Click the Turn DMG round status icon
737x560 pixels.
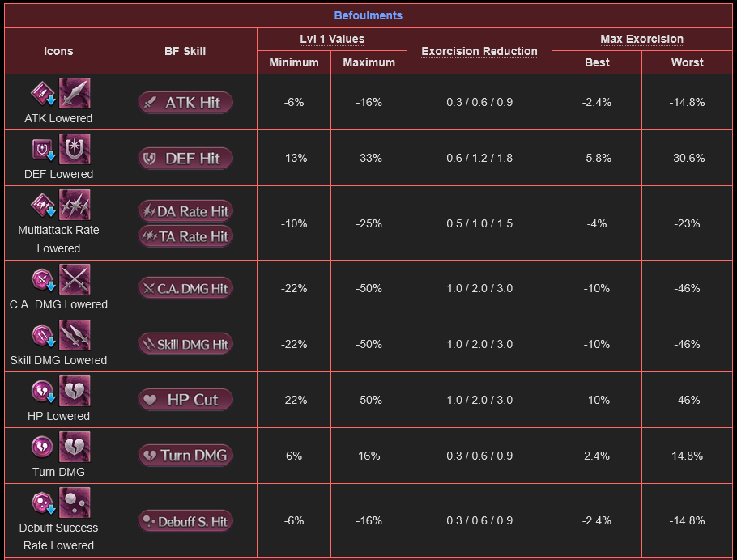coord(42,447)
